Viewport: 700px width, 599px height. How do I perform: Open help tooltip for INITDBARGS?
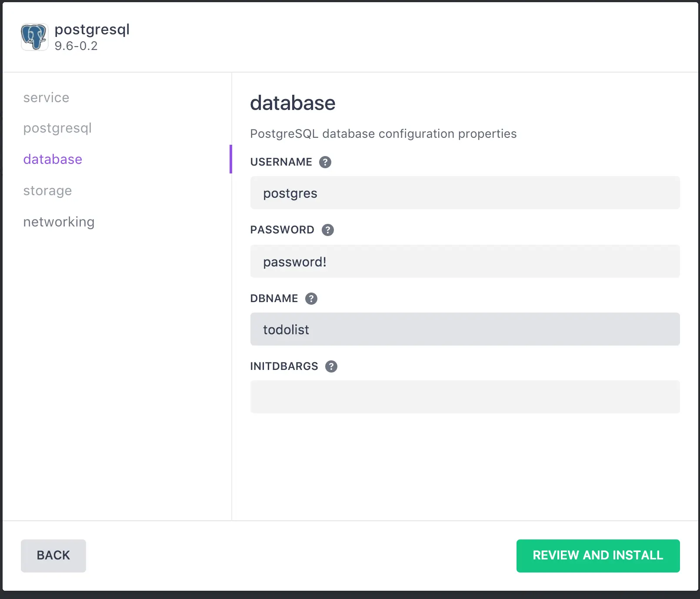point(331,366)
